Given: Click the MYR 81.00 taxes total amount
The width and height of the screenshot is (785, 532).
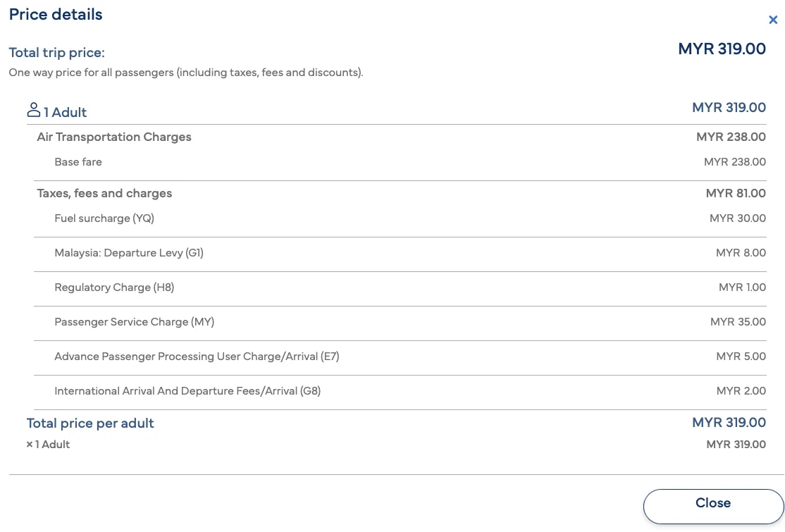Looking at the screenshot, I should tap(736, 193).
